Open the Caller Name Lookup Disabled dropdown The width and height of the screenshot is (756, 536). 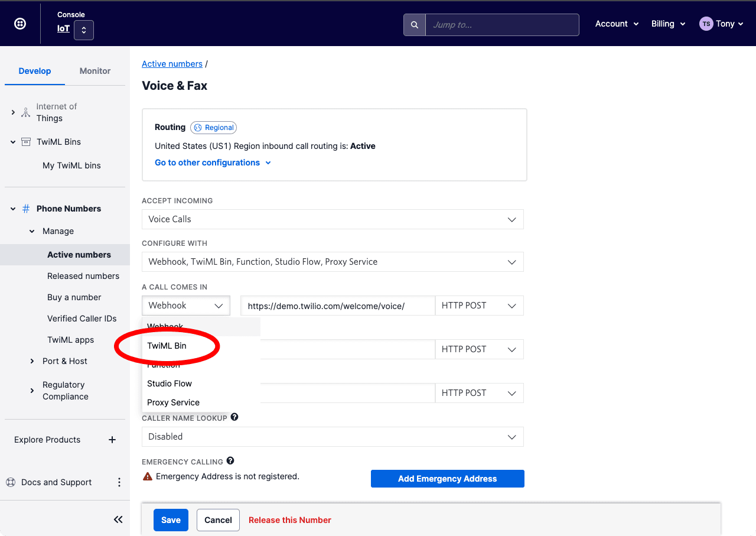[x=333, y=437]
